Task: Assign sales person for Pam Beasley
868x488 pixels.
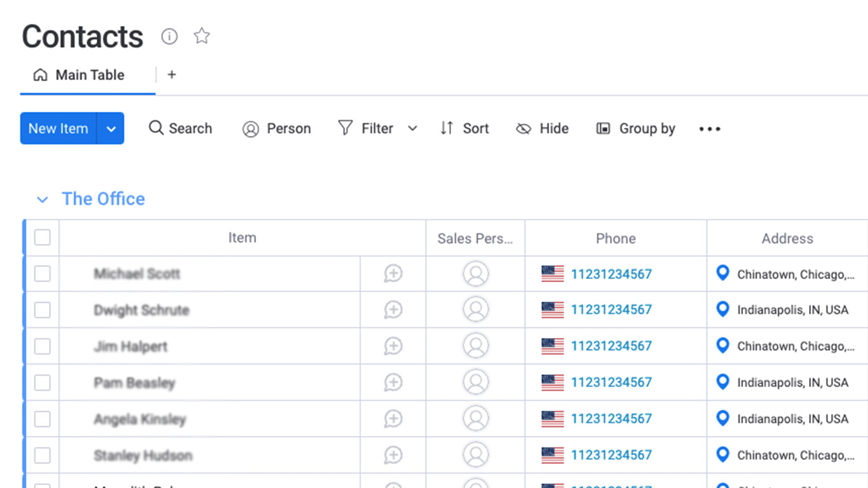Action: 475,383
